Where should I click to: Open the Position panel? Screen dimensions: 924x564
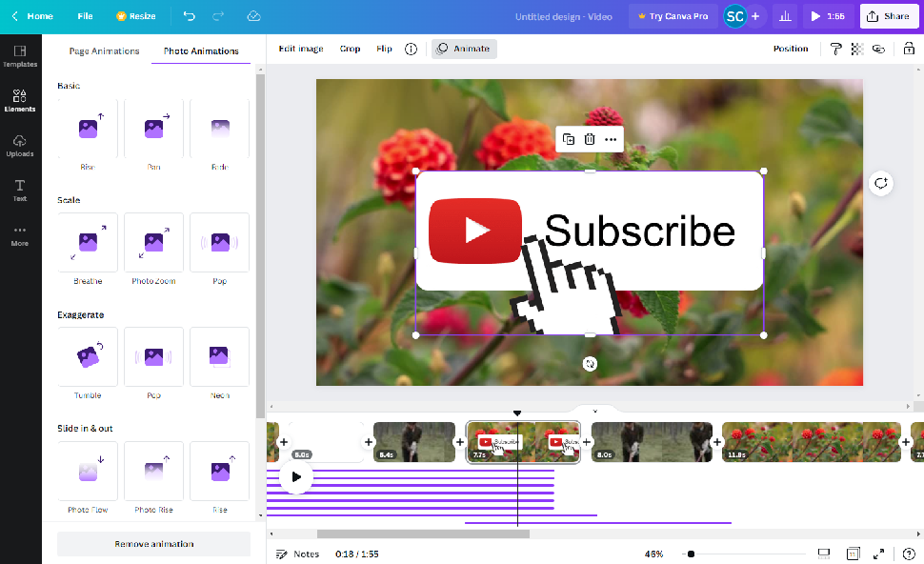(x=791, y=49)
